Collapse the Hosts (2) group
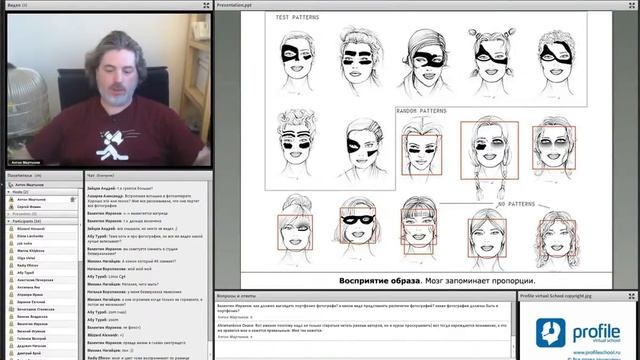This screenshot has height=360, width=640. tap(9, 192)
